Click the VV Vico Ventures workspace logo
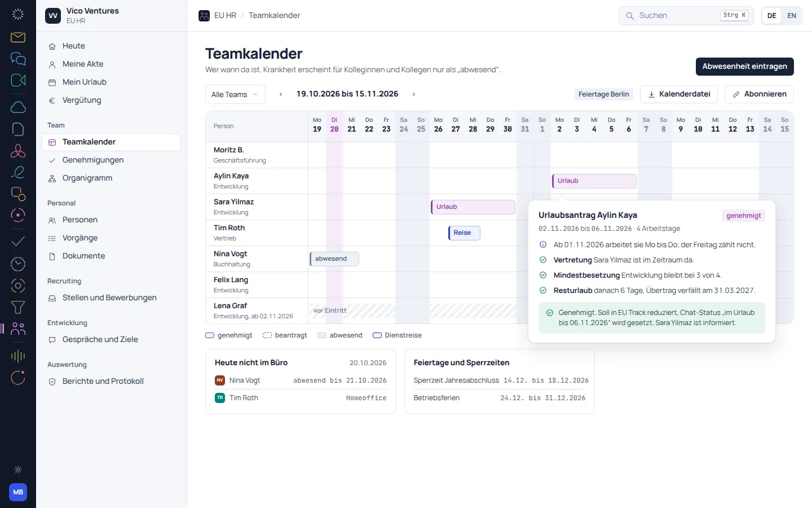The width and height of the screenshot is (812, 508). 53,16
